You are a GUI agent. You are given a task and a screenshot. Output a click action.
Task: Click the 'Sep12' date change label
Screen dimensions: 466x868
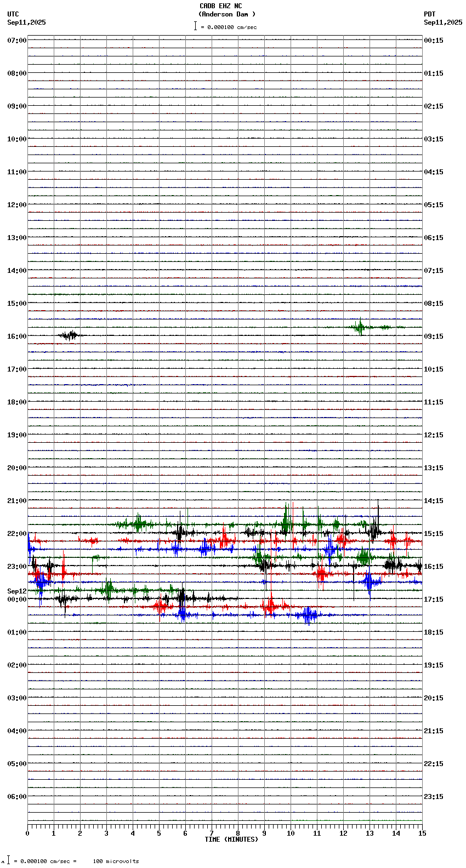17,591
